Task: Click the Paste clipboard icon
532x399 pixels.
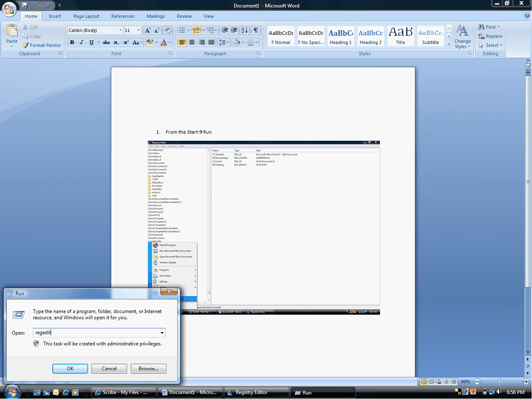Action: coord(12,31)
